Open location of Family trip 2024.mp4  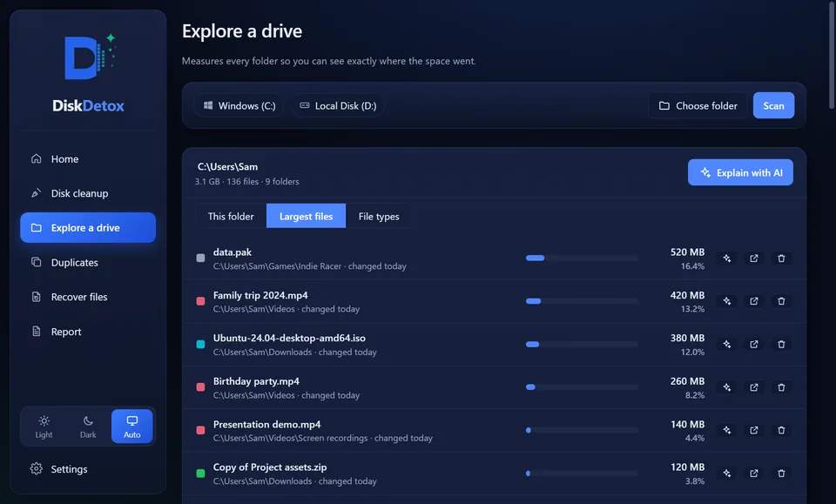(x=754, y=301)
